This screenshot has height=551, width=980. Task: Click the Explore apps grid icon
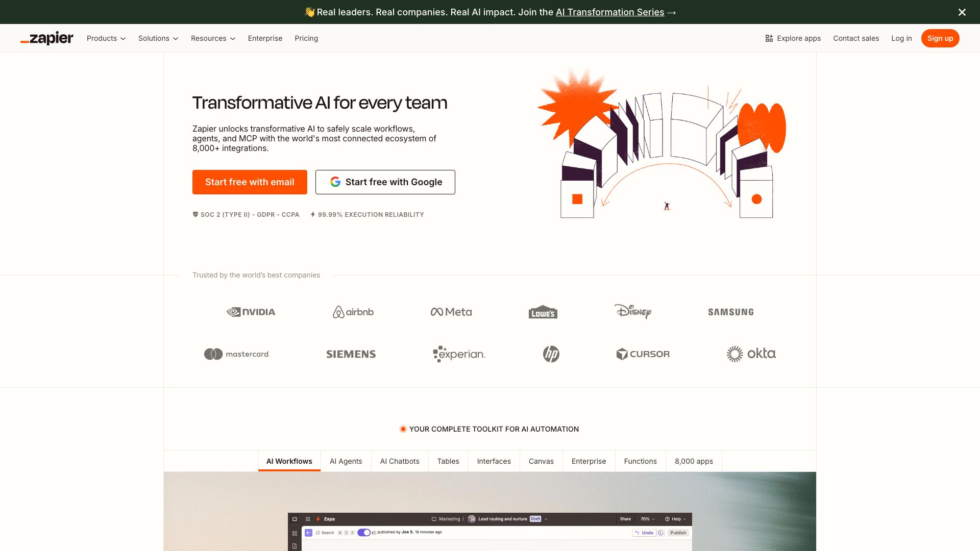tap(769, 38)
